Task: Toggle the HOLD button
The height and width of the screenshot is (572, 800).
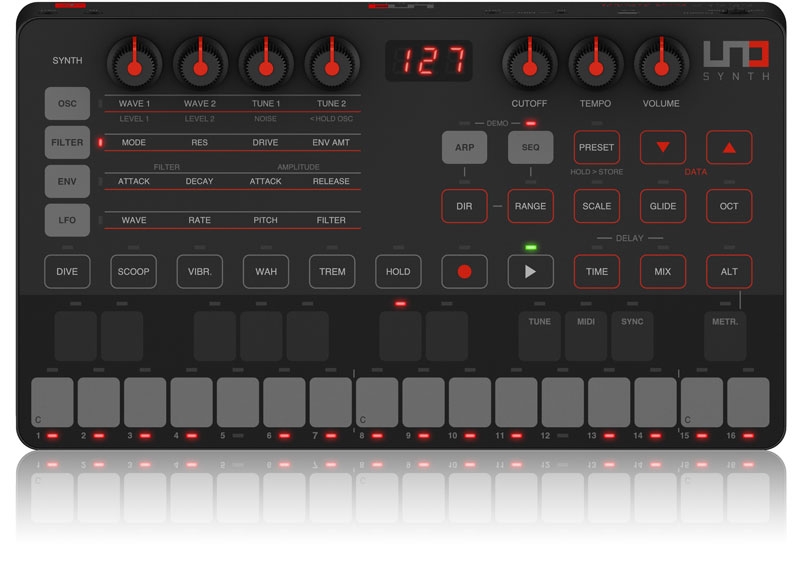Action: pyautogui.click(x=398, y=271)
